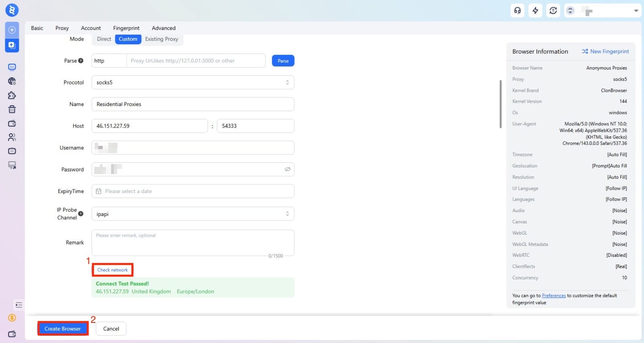Open the wallet icon below trash
The height and width of the screenshot is (343, 644).
(x=12, y=123)
